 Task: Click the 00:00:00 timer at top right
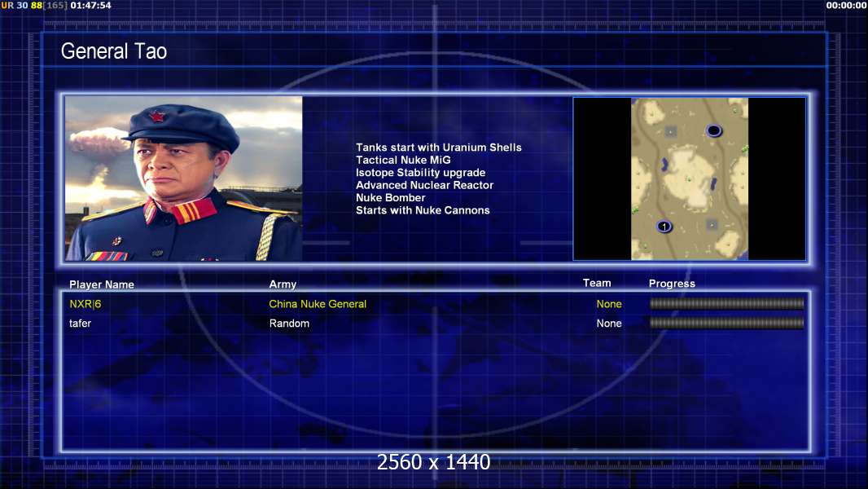coord(846,6)
